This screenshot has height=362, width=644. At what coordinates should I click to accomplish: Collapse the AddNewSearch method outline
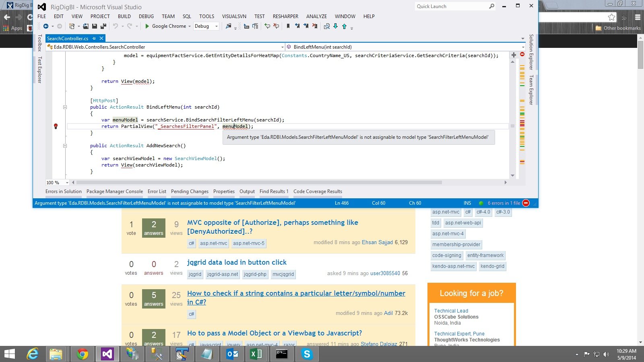pyautogui.click(x=65, y=146)
